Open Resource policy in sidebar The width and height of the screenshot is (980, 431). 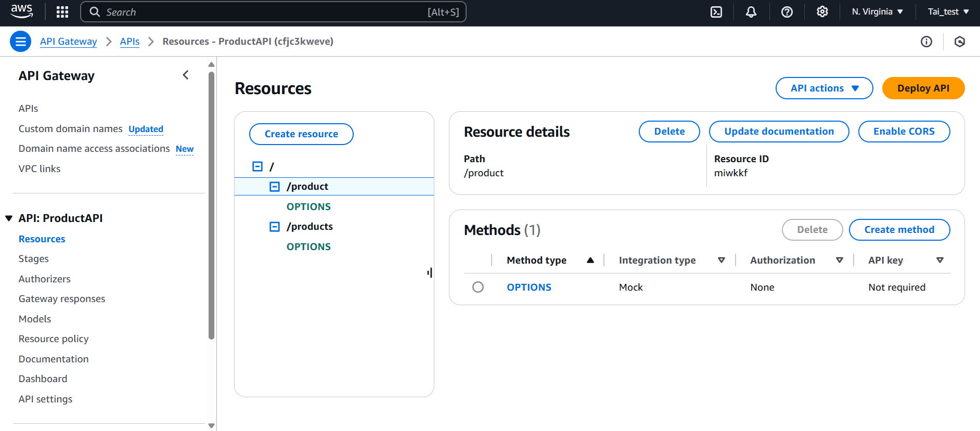pos(54,339)
